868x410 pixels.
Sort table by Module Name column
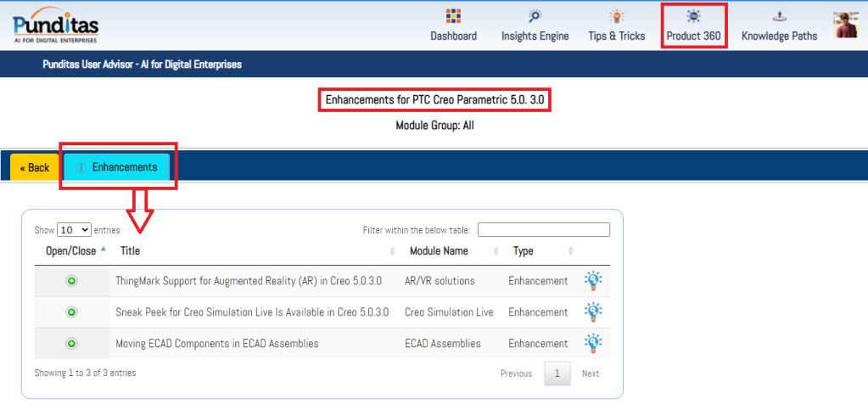click(x=438, y=251)
